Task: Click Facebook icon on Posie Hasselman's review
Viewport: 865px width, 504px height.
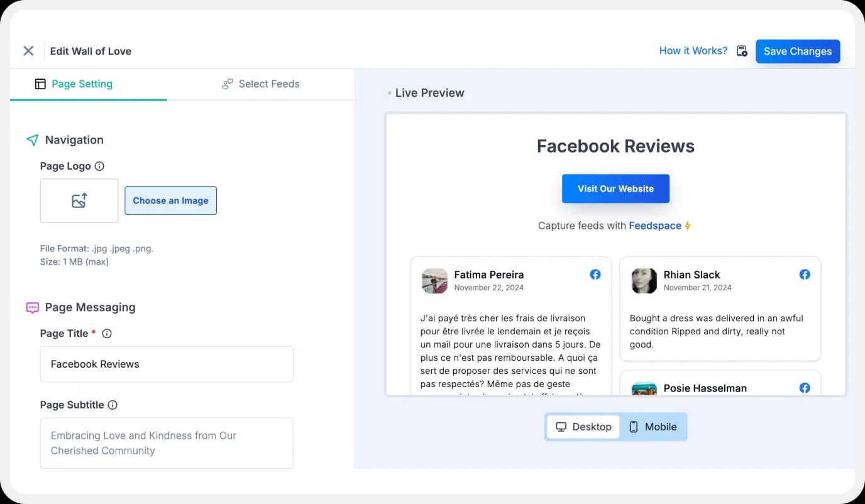Action: coord(804,388)
